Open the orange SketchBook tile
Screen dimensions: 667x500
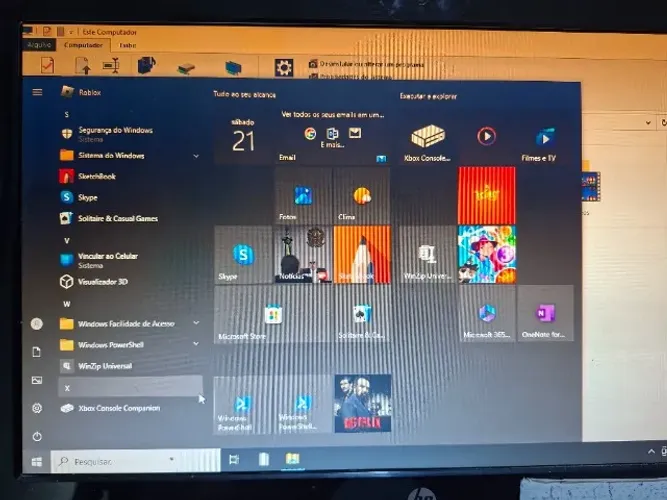pyautogui.click(x=362, y=254)
